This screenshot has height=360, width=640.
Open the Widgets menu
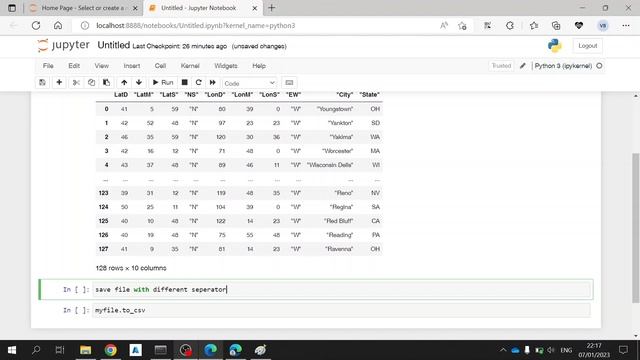[x=226, y=66]
